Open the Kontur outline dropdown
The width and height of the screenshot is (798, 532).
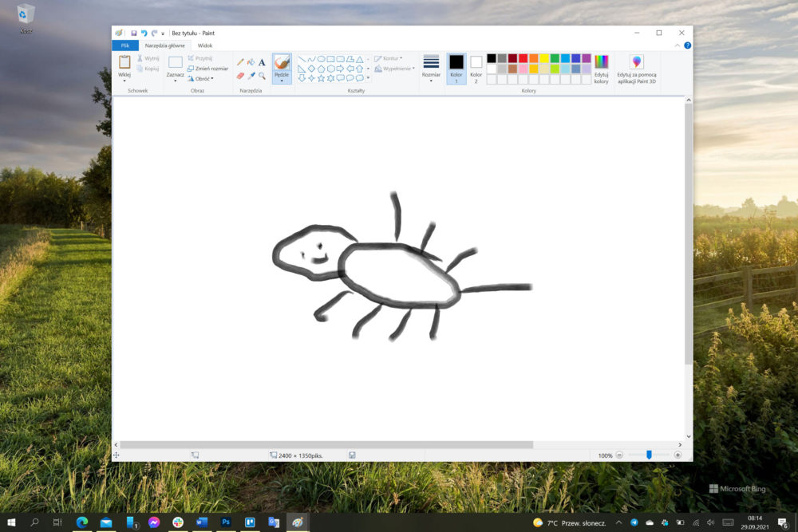[389, 58]
